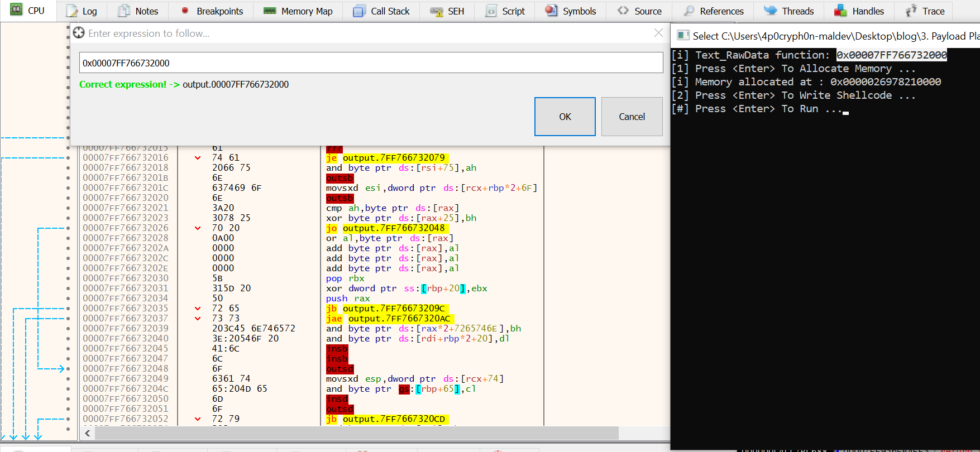Viewport: 980px width, 452px height.
Task: Click the 'cmp ah,byte ptr ds:[rax]' instruction
Action: [x=393, y=208]
